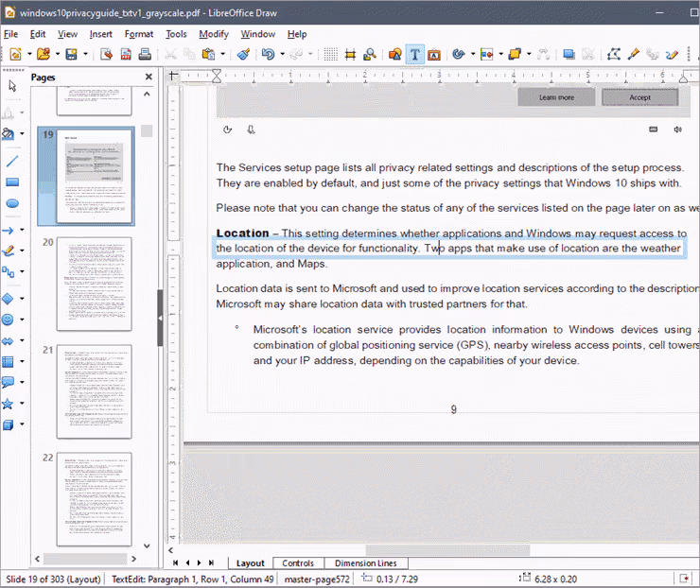The height and width of the screenshot is (588, 700).
Task: Select the Basic Shapes diamond tool
Action: click(x=8, y=299)
